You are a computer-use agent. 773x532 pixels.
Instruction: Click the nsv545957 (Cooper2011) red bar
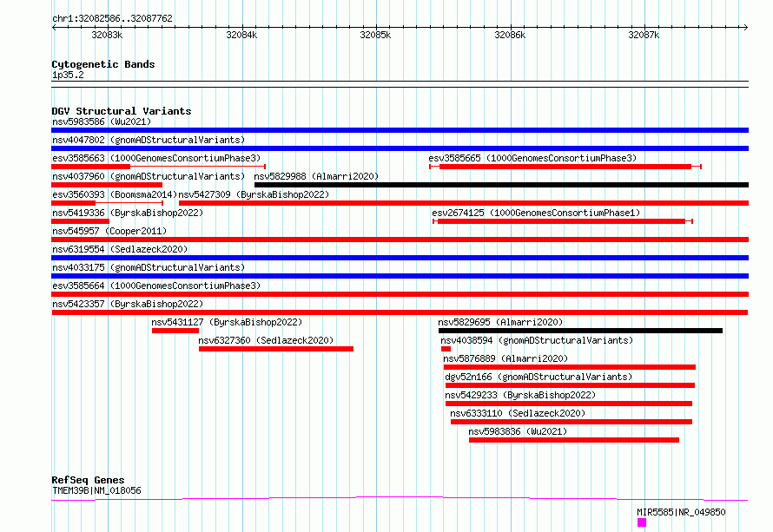pyautogui.click(x=400, y=240)
